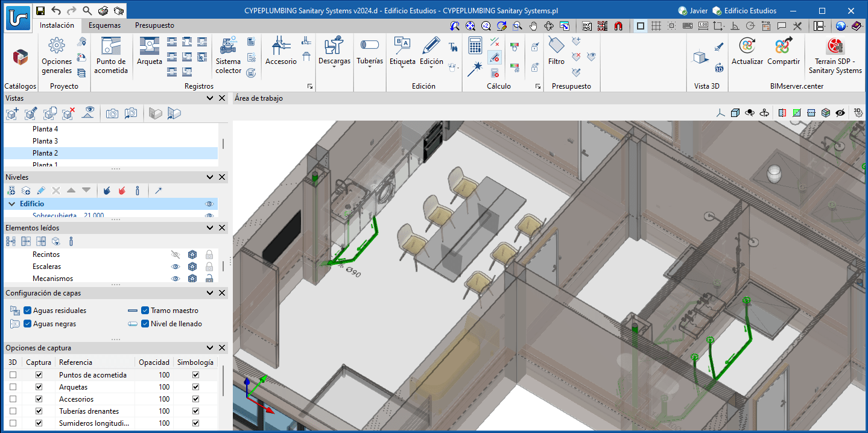Image resolution: width=868 pixels, height=433 pixels.
Task: Select Planta 3 in the views list
Action: point(45,141)
